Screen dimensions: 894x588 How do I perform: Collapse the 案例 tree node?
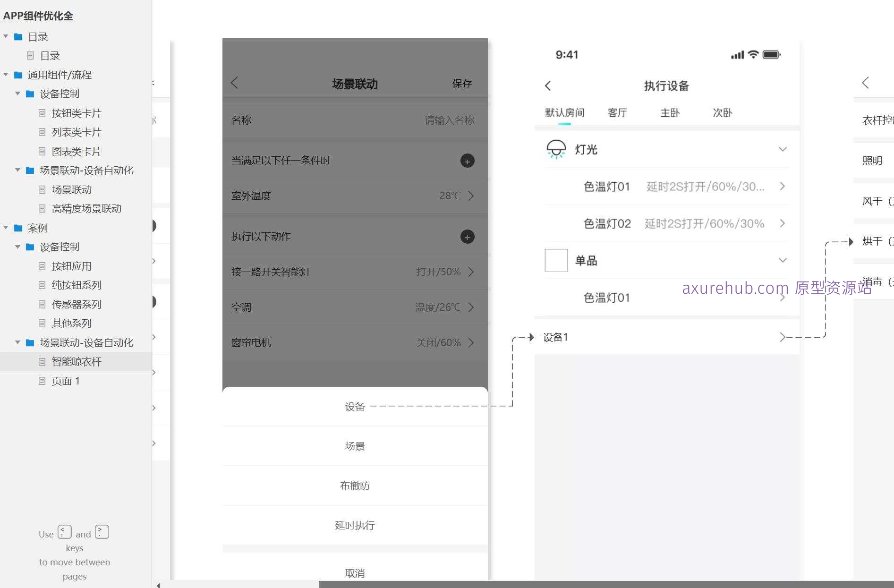pos(5,228)
